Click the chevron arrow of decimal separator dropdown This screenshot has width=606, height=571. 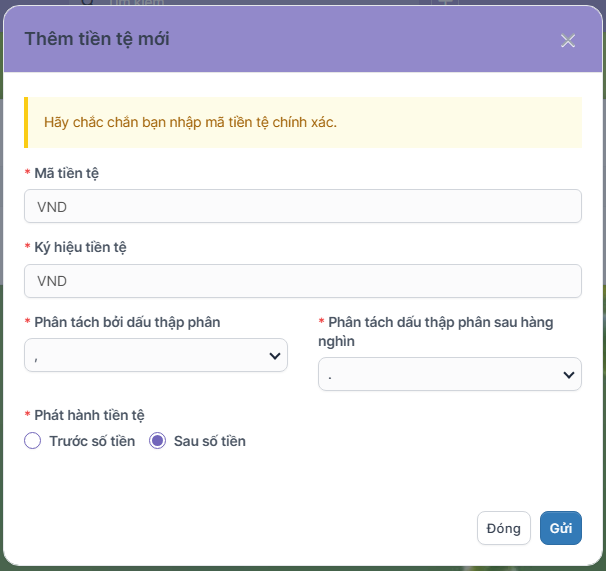274,355
